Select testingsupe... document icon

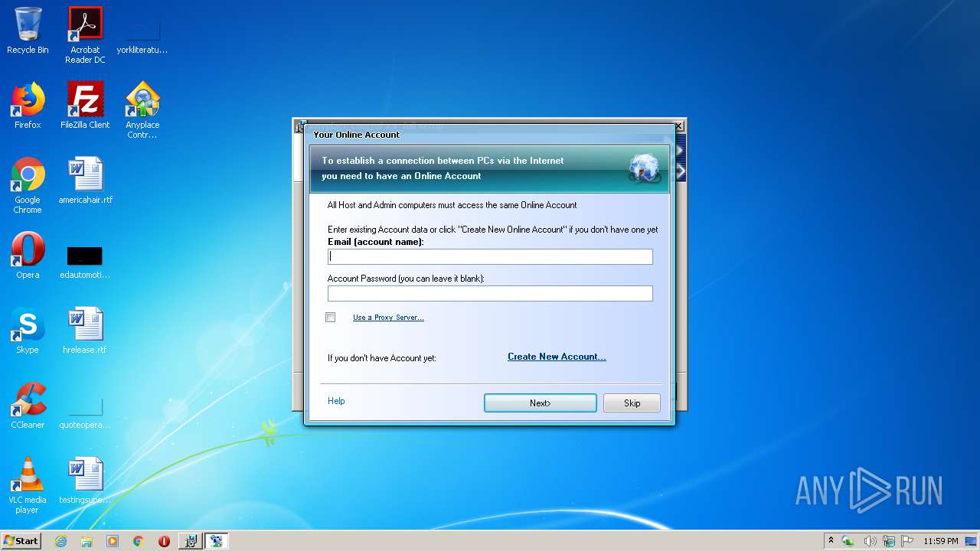[85, 481]
